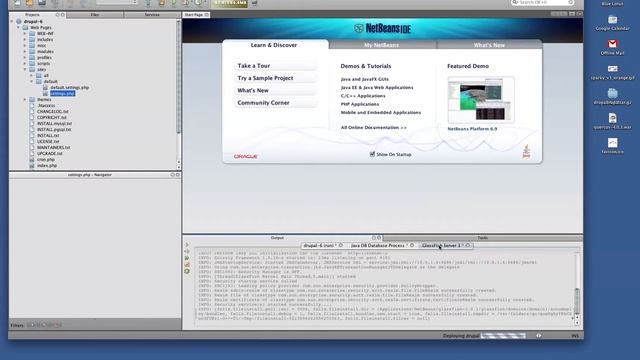The width and height of the screenshot is (640, 360).
Task: Switch to the Files panel tab
Action: pyautogui.click(x=95, y=15)
